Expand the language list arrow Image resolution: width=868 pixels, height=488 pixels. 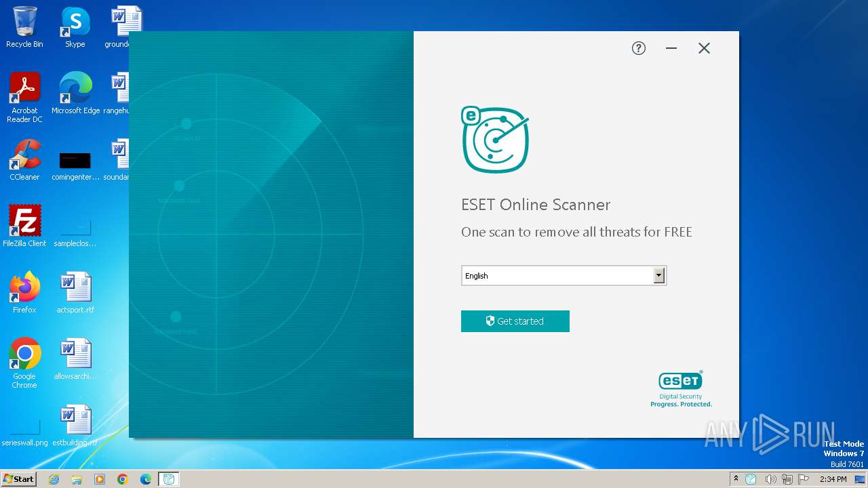click(658, 275)
